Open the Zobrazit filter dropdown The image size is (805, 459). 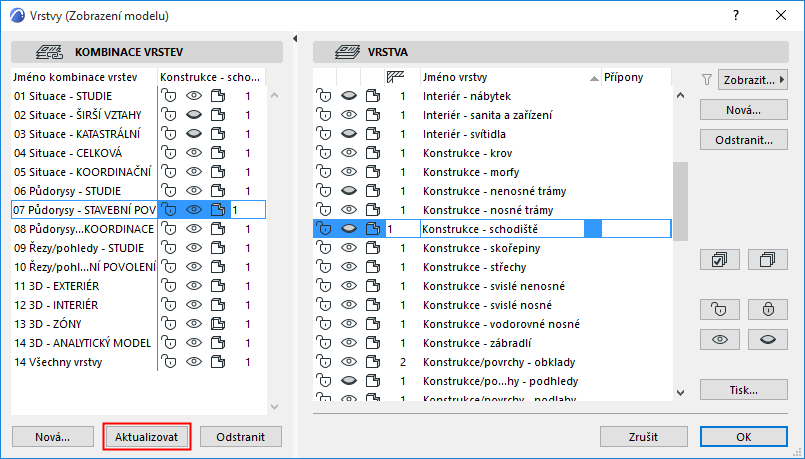point(748,79)
